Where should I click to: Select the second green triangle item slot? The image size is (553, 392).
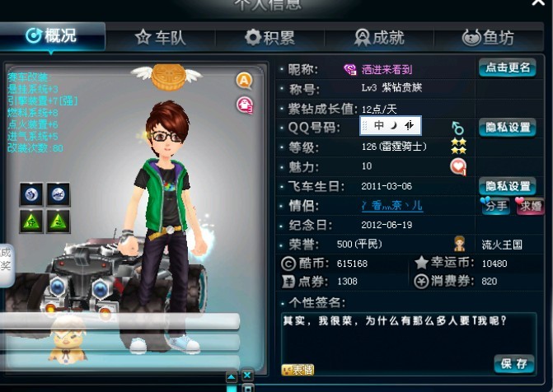(59, 222)
